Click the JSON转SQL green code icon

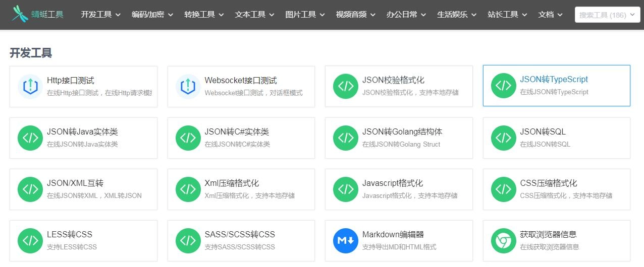pos(503,138)
